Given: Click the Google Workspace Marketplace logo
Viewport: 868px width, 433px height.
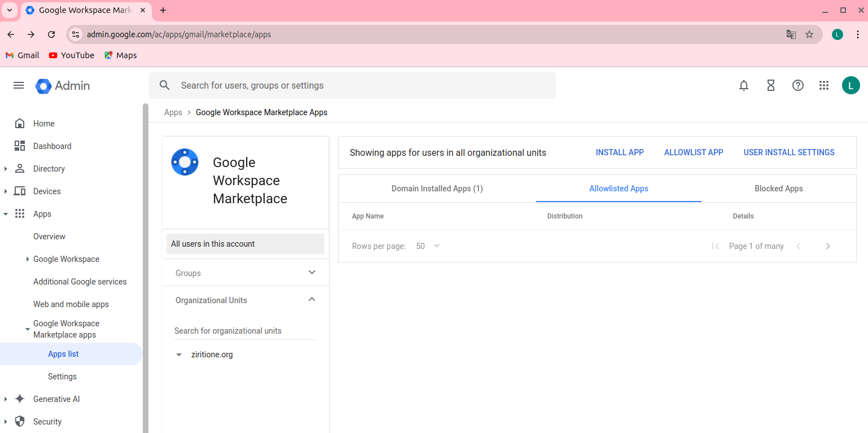Looking at the screenshot, I should (x=185, y=162).
